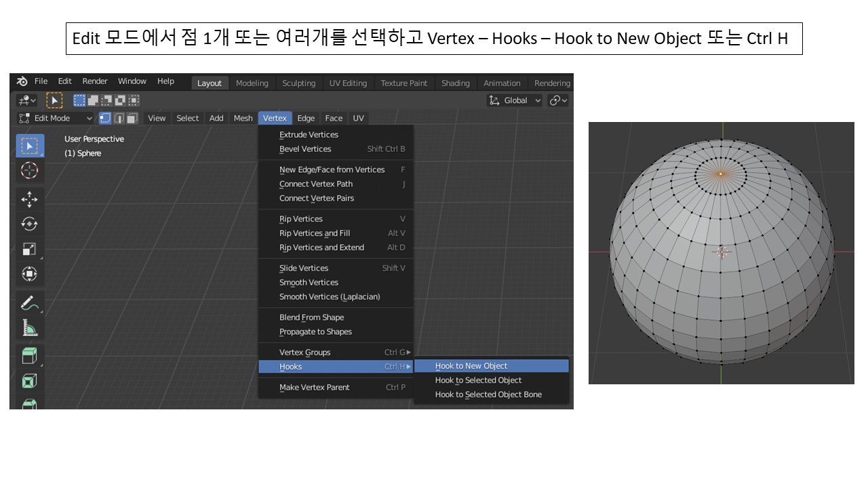Open the Render menu
This screenshot has height=488, width=868.
pyautogui.click(x=95, y=81)
